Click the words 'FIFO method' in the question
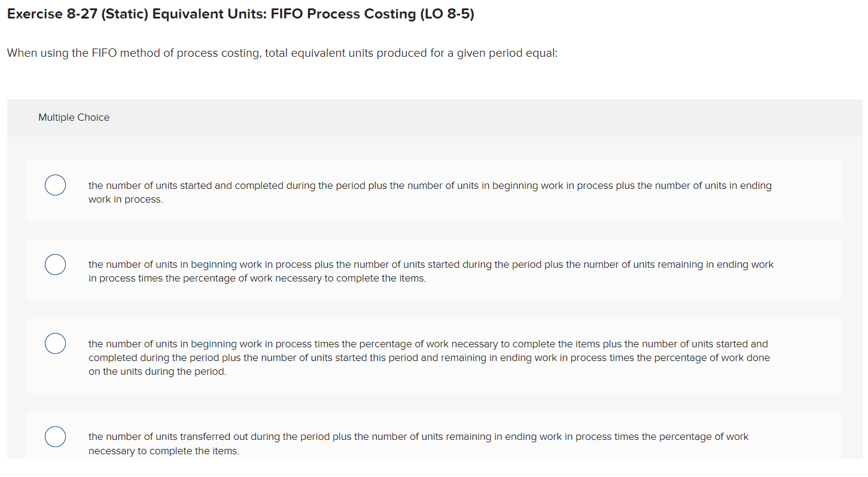 pos(124,53)
